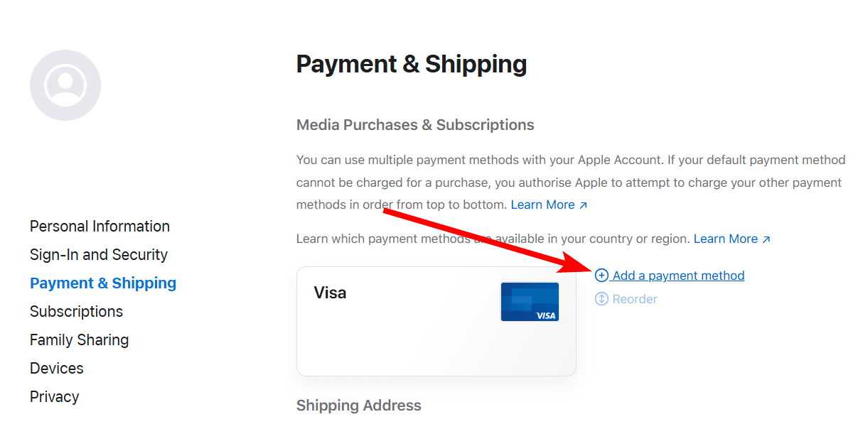This screenshot has width=868, height=429.
Task: Click the external arrow beside the country/region Learn More
Action: [766, 239]
